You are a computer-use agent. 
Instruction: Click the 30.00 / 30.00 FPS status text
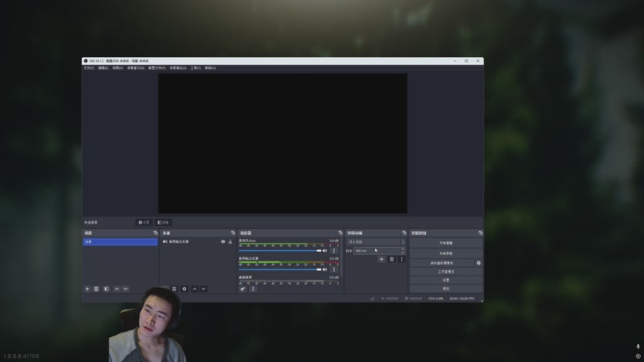(461, 298)
